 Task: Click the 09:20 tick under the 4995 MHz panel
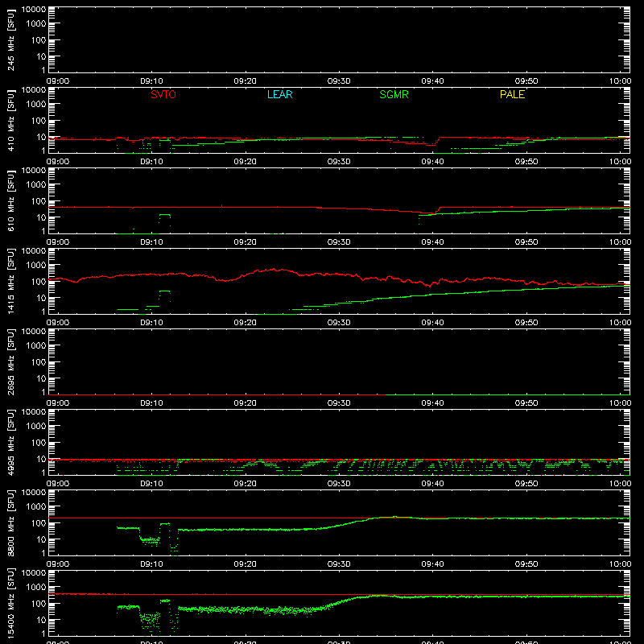click(246, 484)
